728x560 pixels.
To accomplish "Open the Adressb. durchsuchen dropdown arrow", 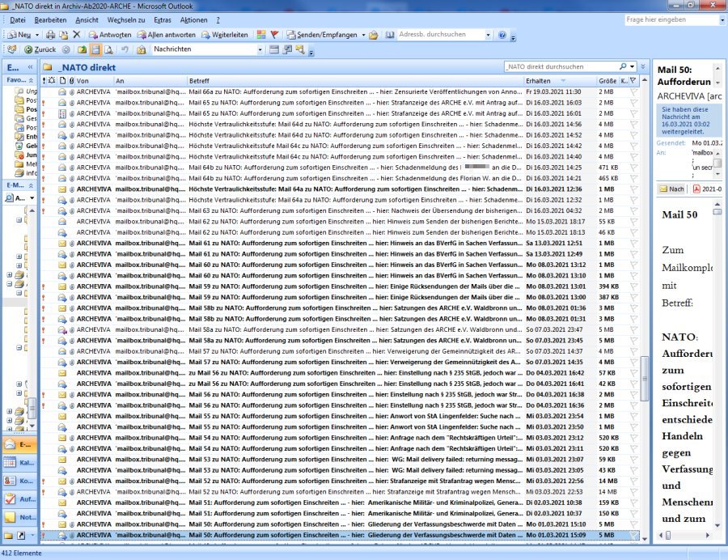I will [x=488, y=35].
